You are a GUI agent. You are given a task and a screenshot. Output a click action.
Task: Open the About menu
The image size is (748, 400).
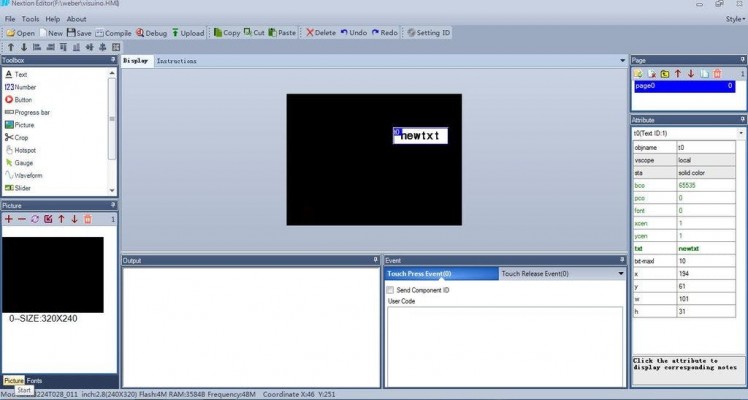click(x=76, y=19)
